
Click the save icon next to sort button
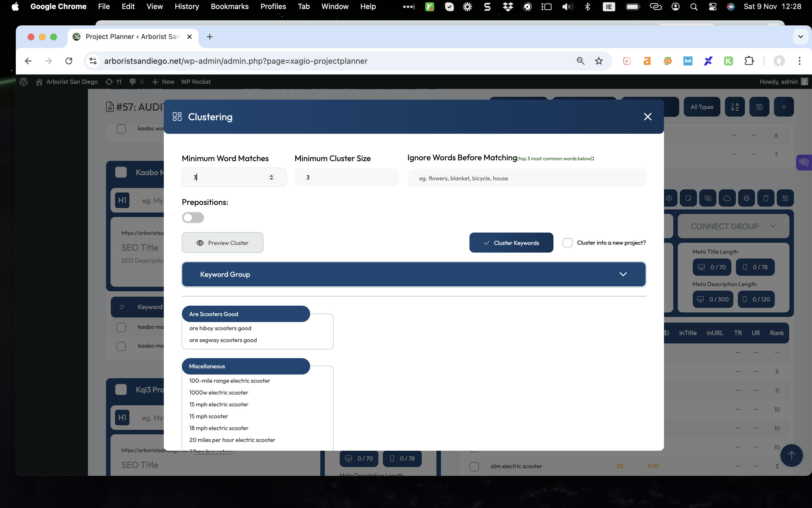point(759,107)
